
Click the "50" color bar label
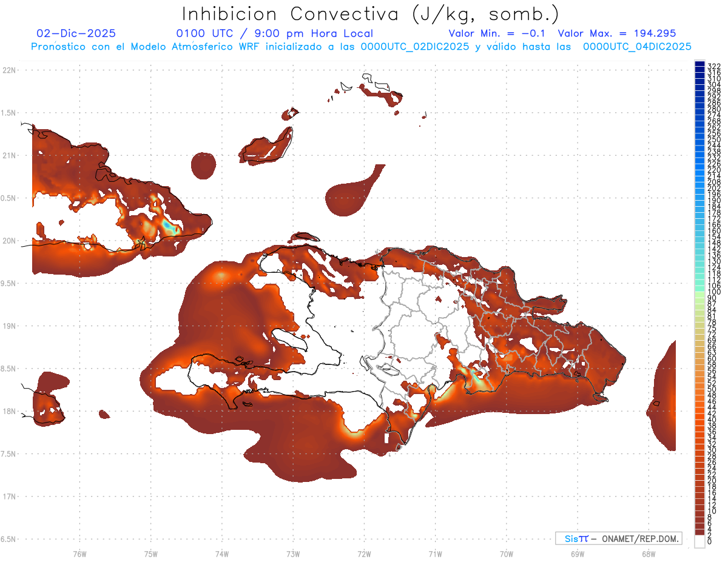[712, 389]
